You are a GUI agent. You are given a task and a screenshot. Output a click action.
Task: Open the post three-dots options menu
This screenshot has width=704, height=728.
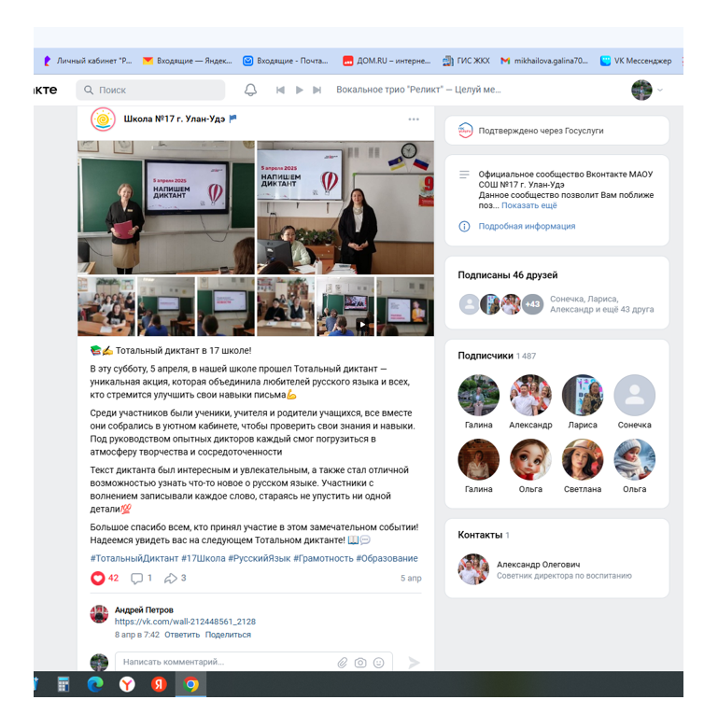coord(414,119)
